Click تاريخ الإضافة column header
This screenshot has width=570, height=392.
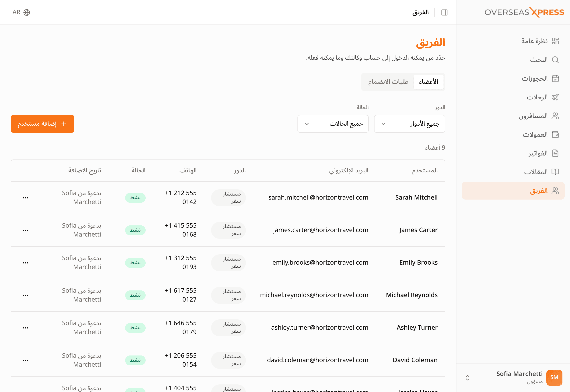85,170
